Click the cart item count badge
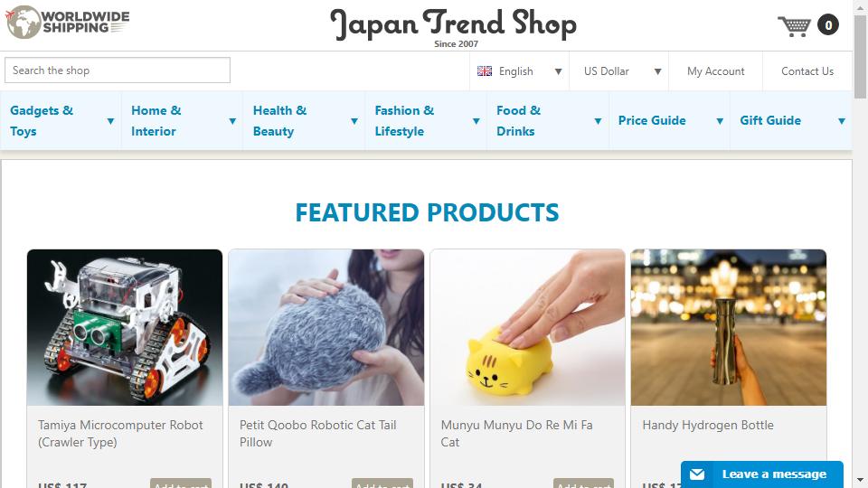This screenshot has height=488, width=868. [x=828, y=25]
